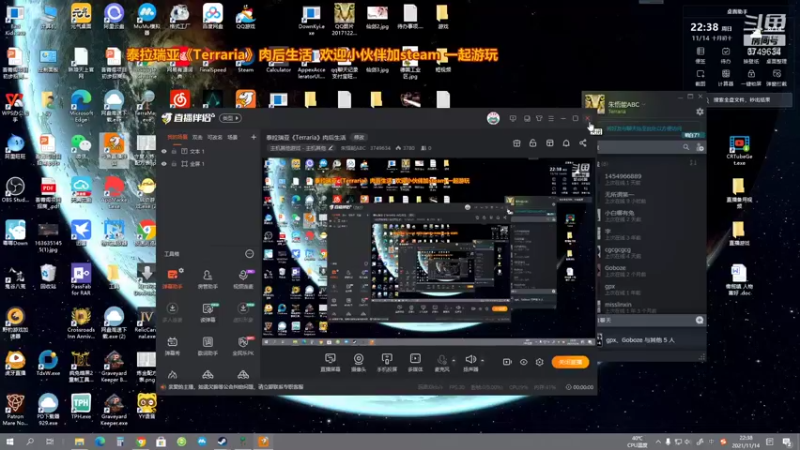Open the speaker volume dropdown arrow

click(x=483, y=361)
